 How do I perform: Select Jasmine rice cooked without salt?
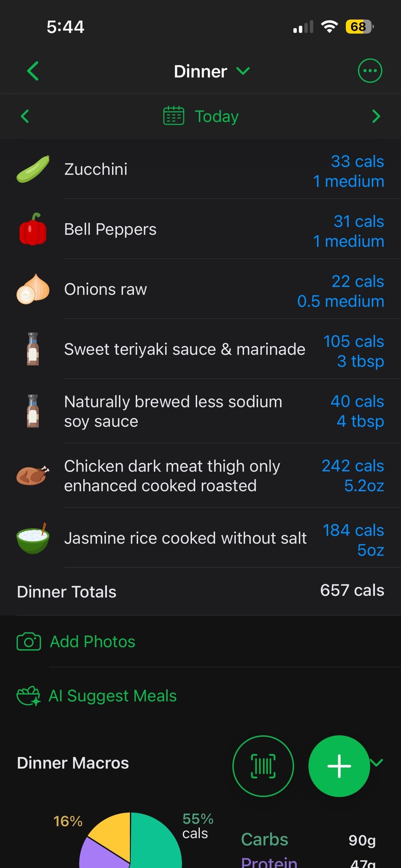tap(185, 538)
